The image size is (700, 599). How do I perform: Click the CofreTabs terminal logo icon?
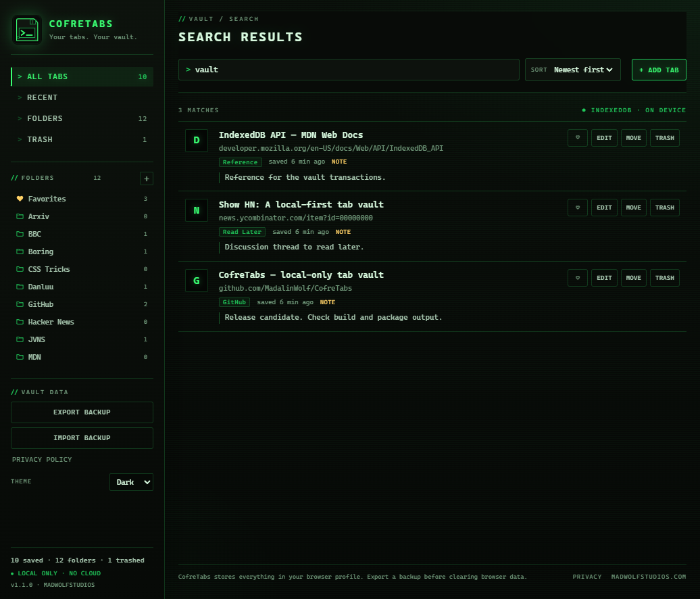(27, 30)
